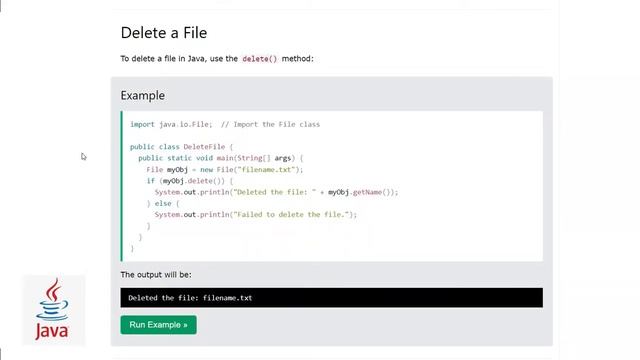
Task: Click the 'import java.io.File;' code line
Action: coord(225,124)
